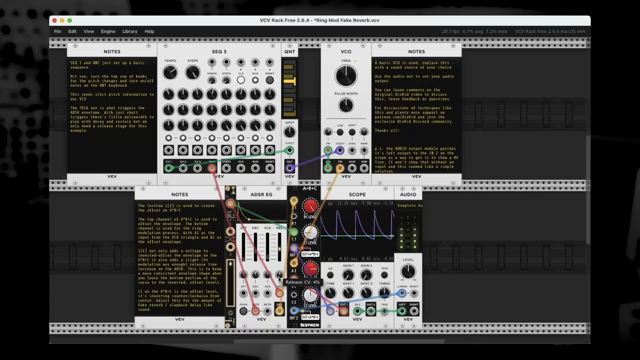Toggle the SEQ 3 RUN button
The width and height of the screenshot is (640, 360).
(255, 80)
